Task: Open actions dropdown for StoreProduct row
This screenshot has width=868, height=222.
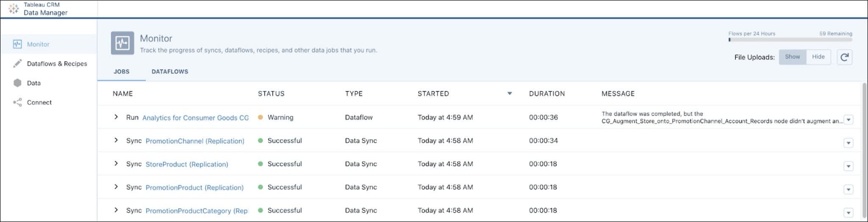Action: (x=849, y=166)
